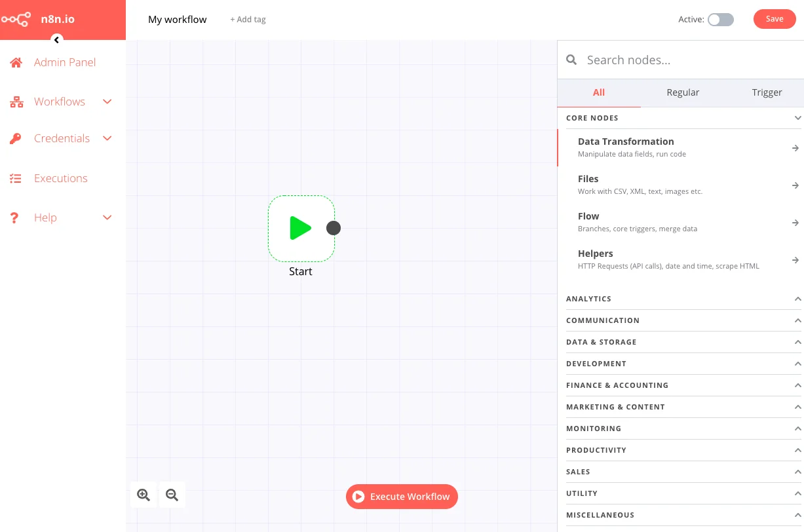Click the Help question mark icon
The image size is (804, 532).
(14, 218)
